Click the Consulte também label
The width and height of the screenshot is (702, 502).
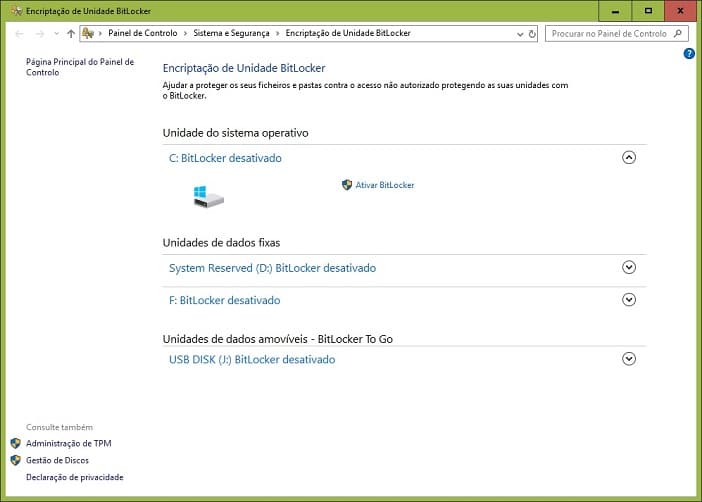click(x=60, y=427)
